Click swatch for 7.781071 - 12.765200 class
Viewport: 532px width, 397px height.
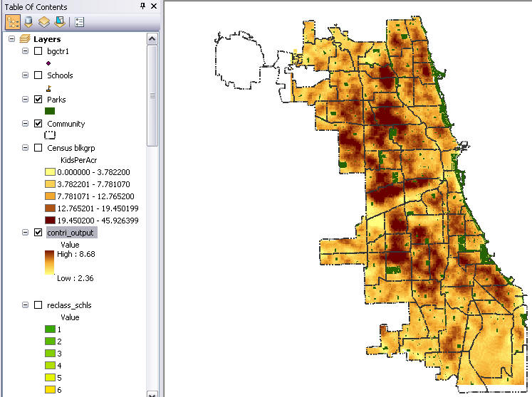coord(50,196)
